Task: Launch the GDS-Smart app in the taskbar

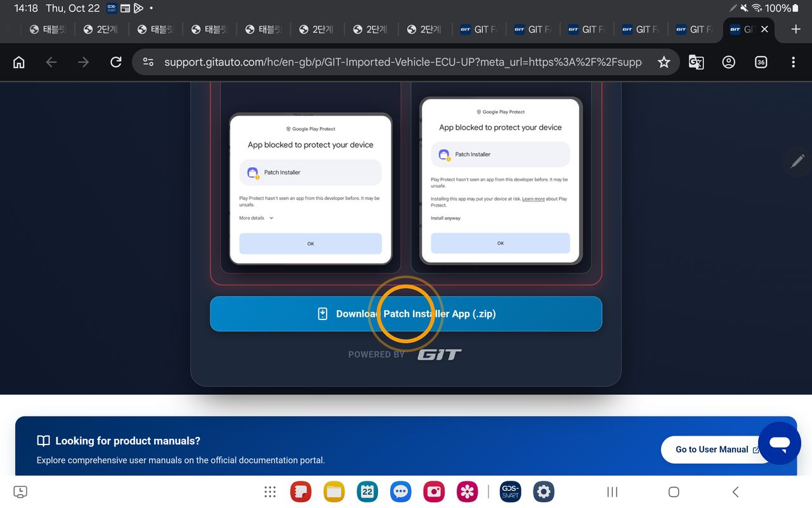Action: tap(510, 491)
